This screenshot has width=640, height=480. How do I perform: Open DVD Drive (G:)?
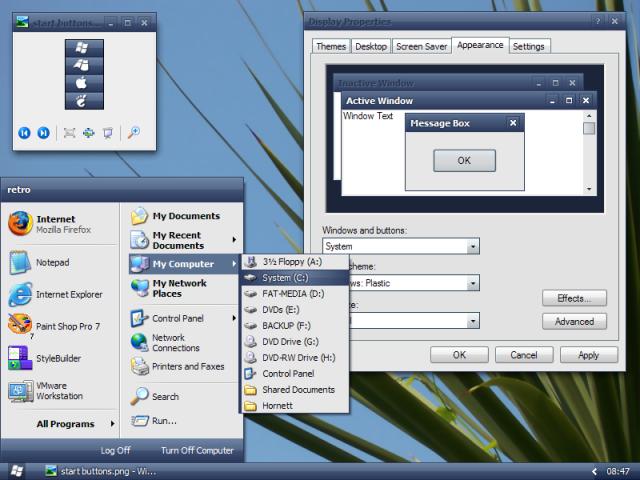[x=295, y=342]
